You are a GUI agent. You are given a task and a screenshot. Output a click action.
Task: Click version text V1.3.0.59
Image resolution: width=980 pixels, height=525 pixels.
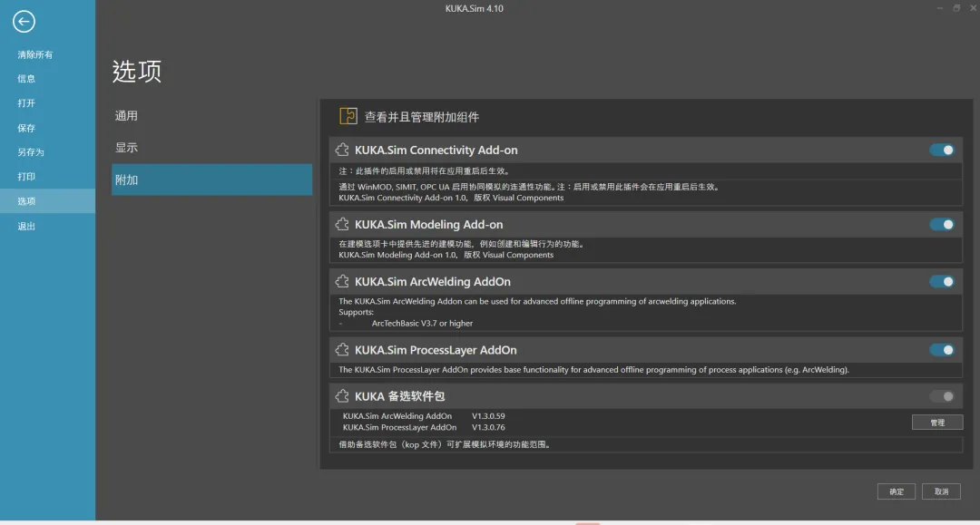(488, 416)
